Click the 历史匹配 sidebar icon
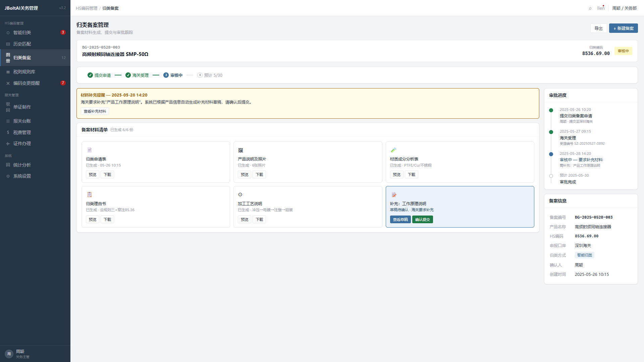 pos(8,44)
